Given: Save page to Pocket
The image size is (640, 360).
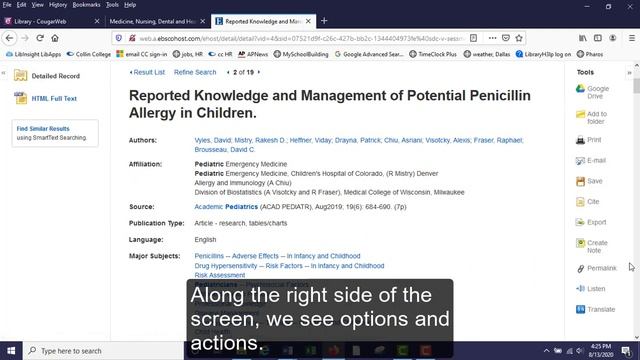Looking at the screenshot, I should tap(506, 38).
